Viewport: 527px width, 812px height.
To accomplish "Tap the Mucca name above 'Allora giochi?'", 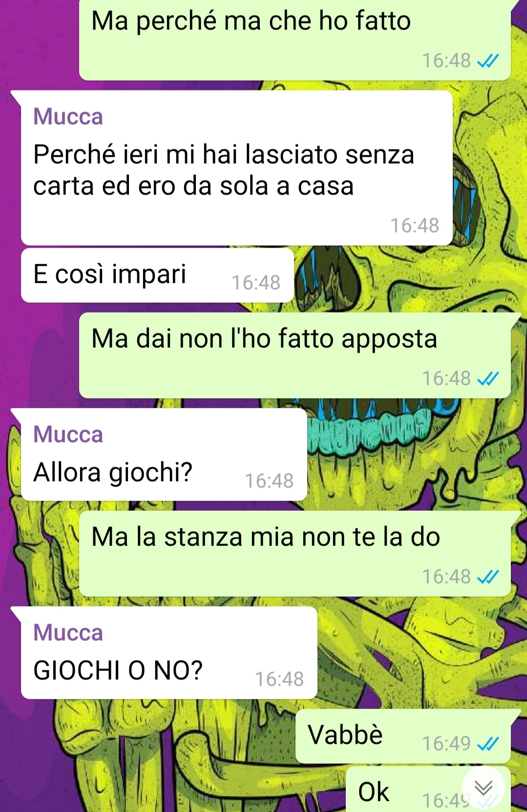I will [x=68, y=434].
